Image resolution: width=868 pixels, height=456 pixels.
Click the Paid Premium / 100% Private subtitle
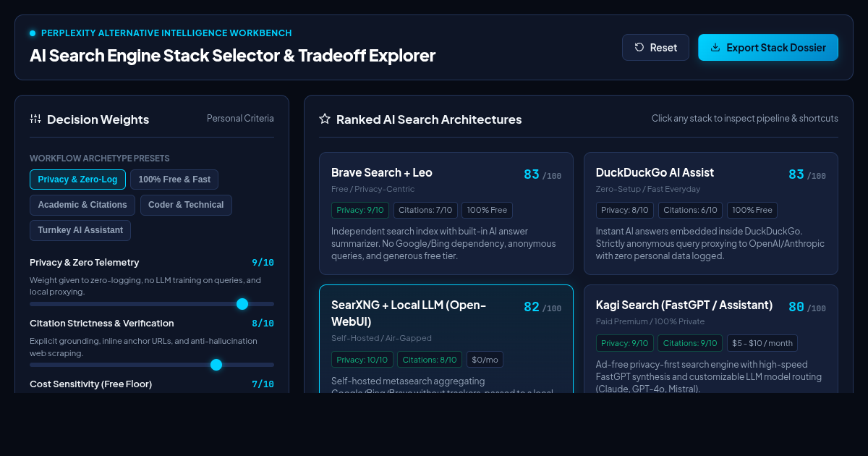click(650, 321)
